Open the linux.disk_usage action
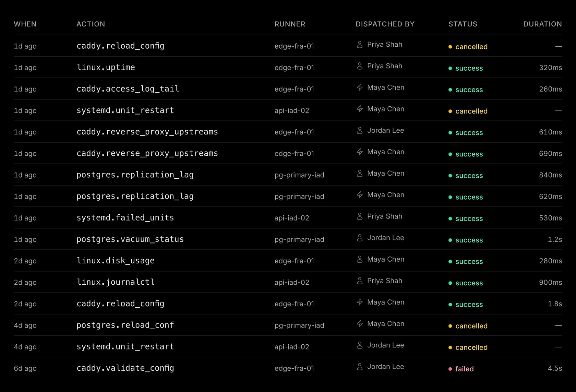Screen dimensions: 576x392 [116, 261]
